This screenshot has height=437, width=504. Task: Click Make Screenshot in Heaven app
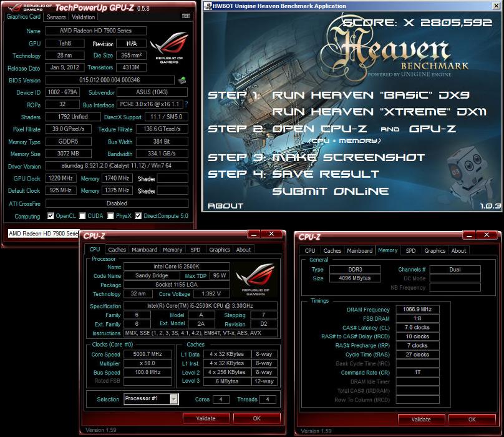point(349,157)
